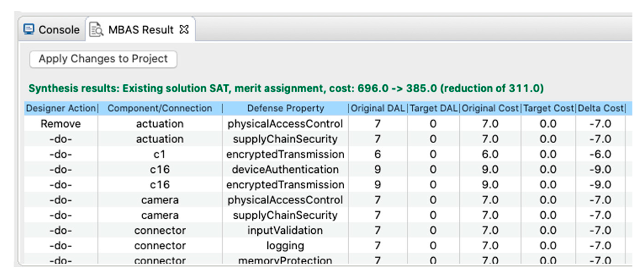This screenshot has width=644, height=276.
Task: Click the Target DAL column header
Action: pyautogui.click(x=434, y=108)
